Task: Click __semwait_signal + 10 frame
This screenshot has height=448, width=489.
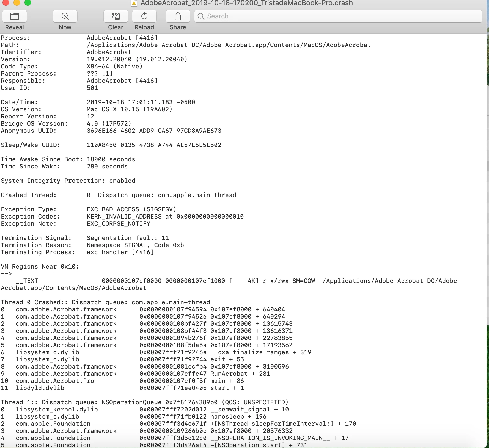Action: 249,410
